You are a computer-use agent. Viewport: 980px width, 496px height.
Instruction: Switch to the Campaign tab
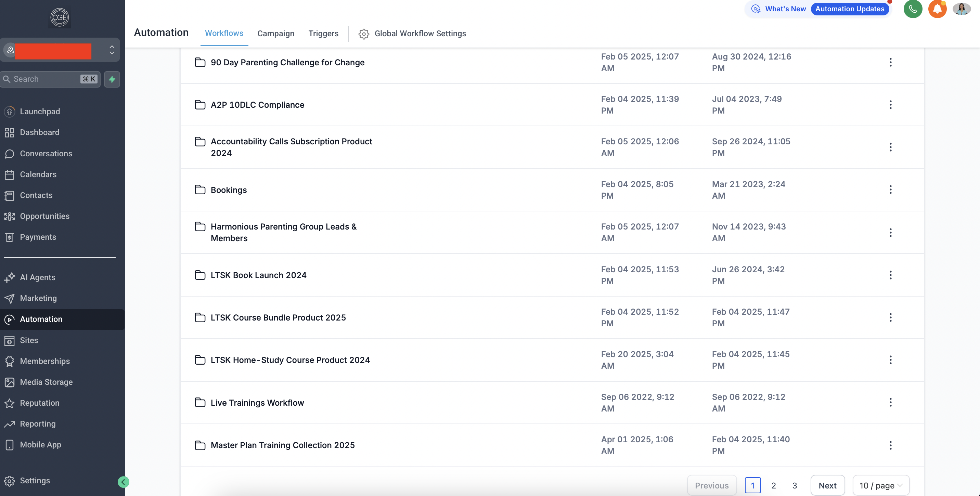(275, 34)
